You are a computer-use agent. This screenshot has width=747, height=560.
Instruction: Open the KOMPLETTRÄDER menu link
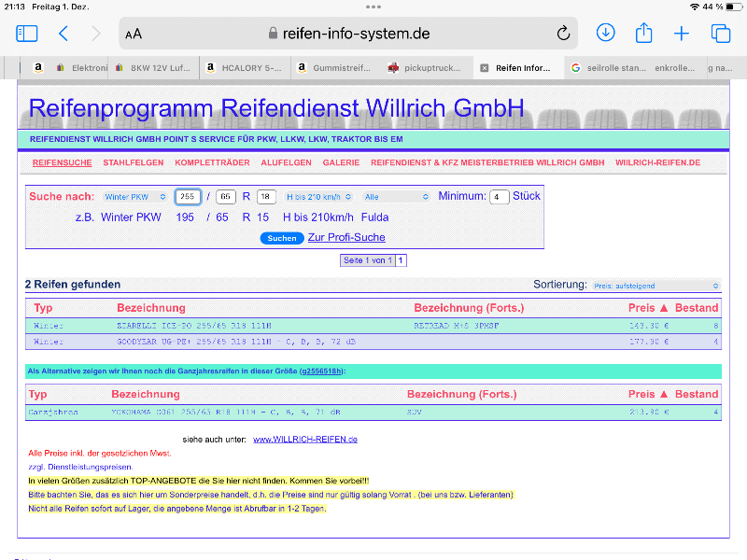coord(212,162)
